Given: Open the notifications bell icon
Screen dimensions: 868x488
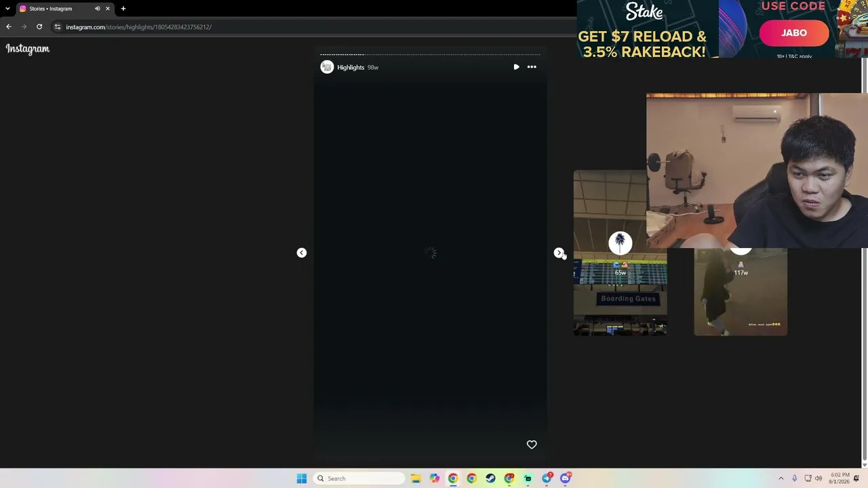Looking at the screenshot, I should click(857, 479).
